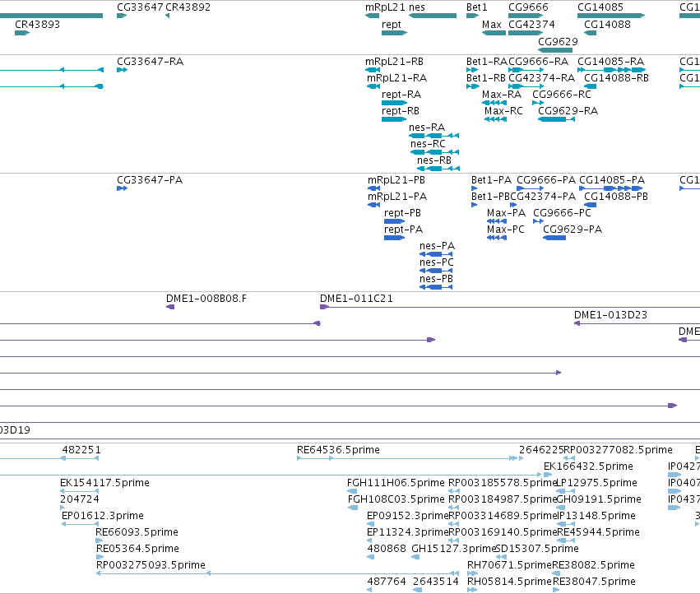Click the Bet1-RA transcript label
The height and width of the screenshot is (594, 700).
pyautogui.click(x=487, y=62)
